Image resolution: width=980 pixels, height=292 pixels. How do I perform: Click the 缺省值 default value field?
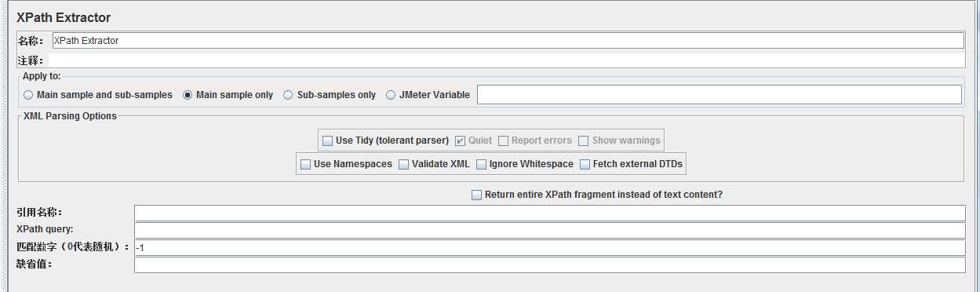tap(550, 265)
